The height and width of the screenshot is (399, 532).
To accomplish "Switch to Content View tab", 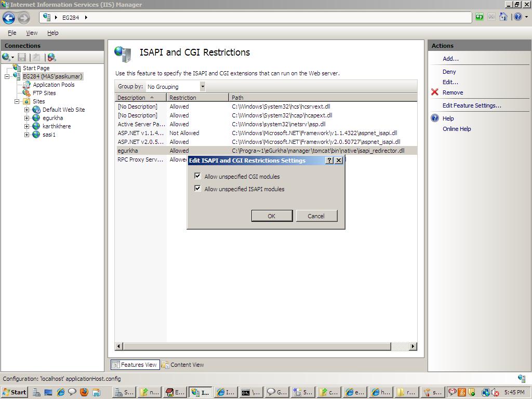I will tap(183, 365).
